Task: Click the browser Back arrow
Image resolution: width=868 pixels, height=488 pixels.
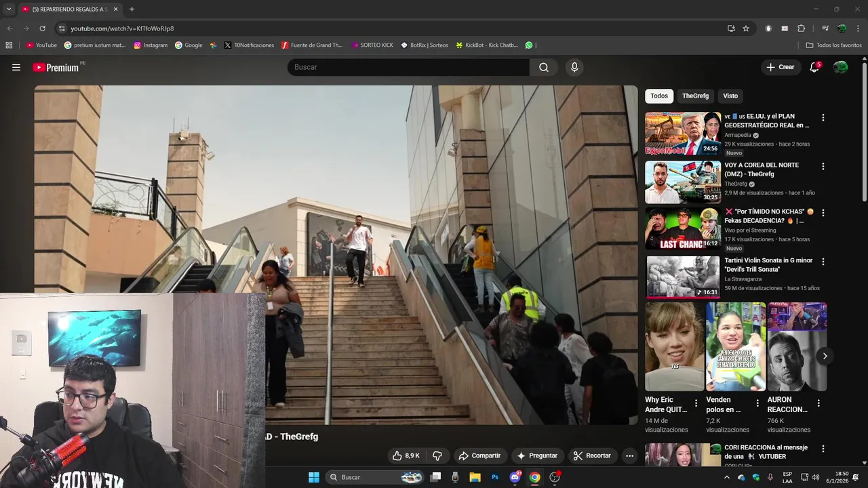Action: pyautogui.click(x=9, y=28)
